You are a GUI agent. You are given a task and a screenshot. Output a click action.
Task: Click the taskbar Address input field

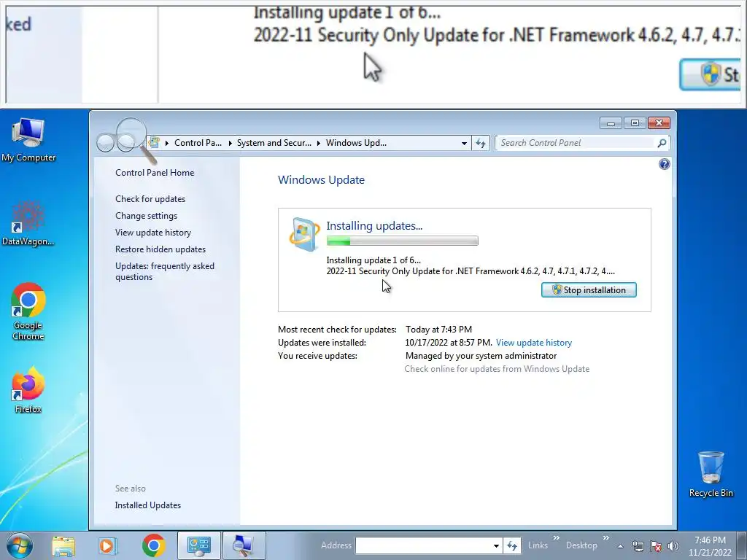[x=422, y=545]
